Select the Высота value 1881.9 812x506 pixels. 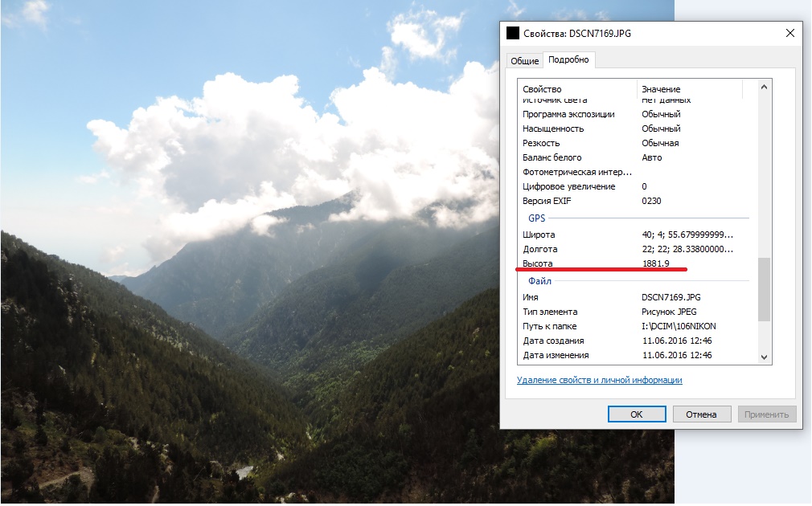coord(655,263)
